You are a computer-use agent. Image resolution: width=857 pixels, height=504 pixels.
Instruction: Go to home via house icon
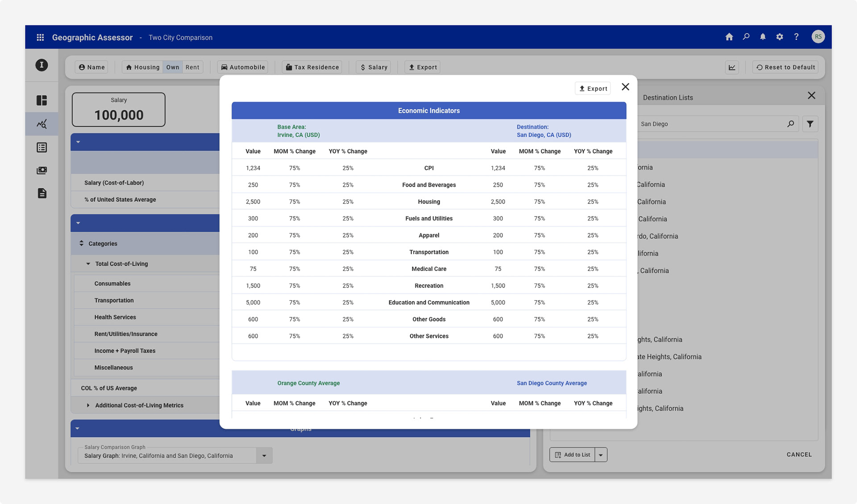[729, 37]
